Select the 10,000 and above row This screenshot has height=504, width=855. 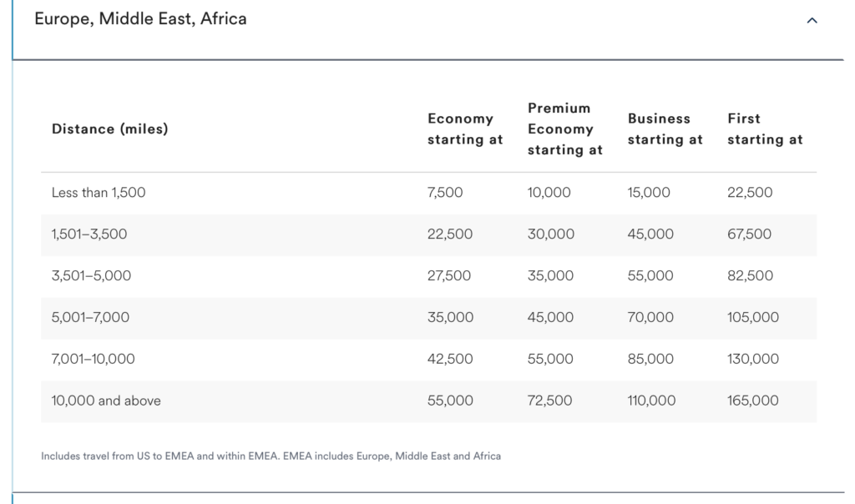click(x=428, y=401)
